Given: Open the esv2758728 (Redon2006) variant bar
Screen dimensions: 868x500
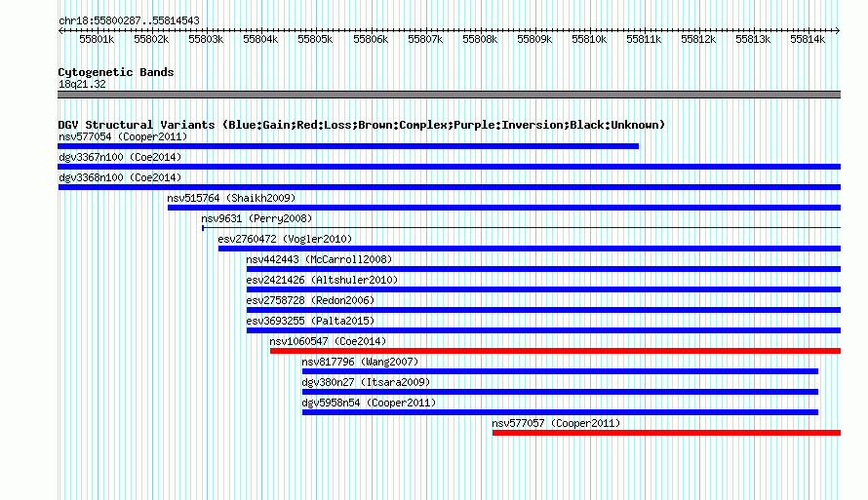Looking at the screenshot, I should (543, 310).
